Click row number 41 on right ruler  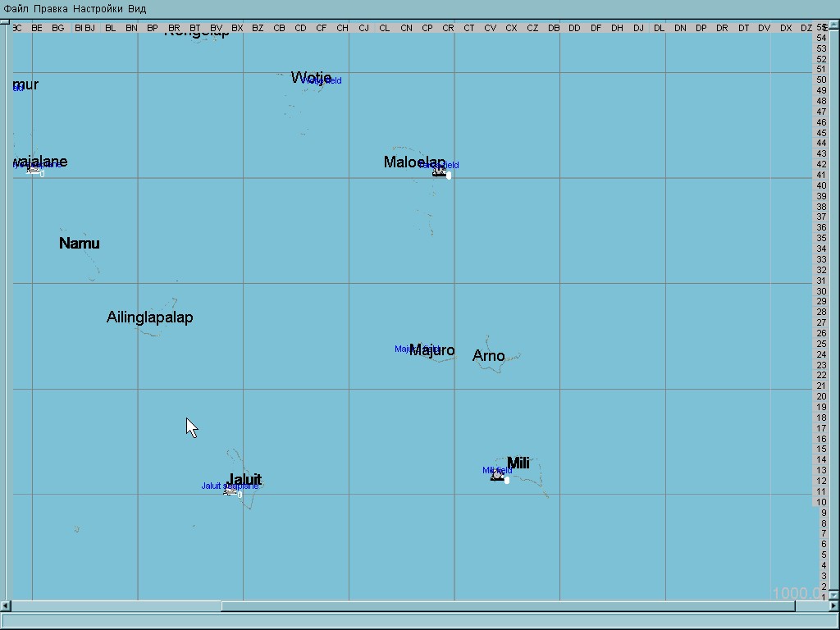click(x=821, y=175)
